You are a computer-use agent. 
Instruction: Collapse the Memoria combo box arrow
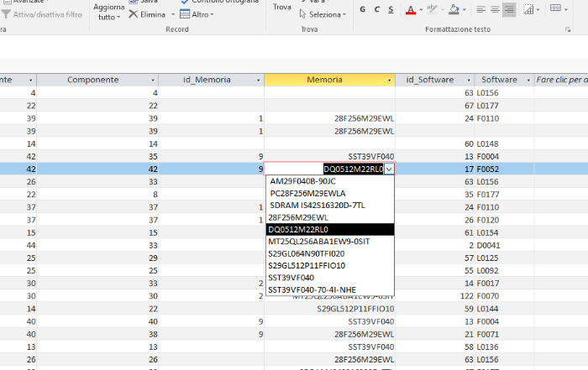(389, 169)
